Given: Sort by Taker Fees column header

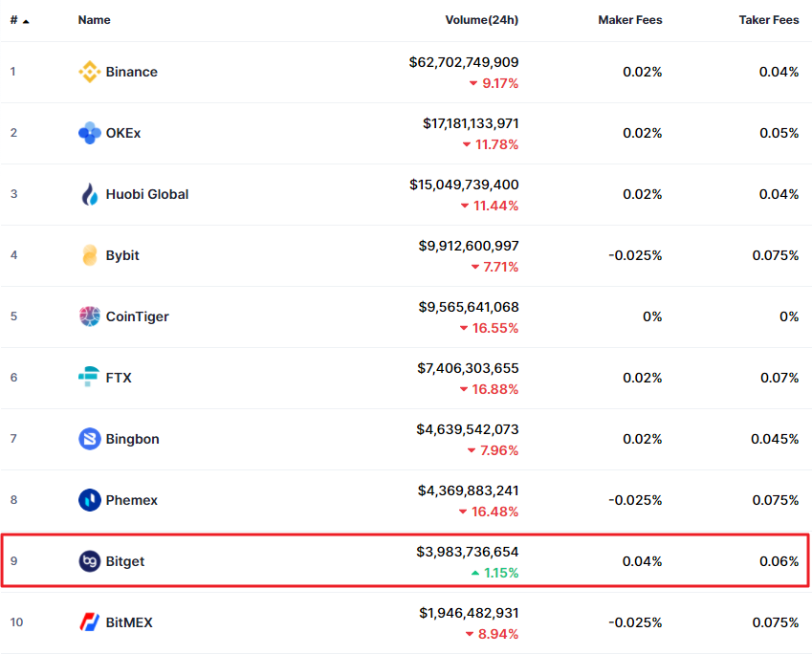Looking at the screenshot, I should click(x=769, y=20).
